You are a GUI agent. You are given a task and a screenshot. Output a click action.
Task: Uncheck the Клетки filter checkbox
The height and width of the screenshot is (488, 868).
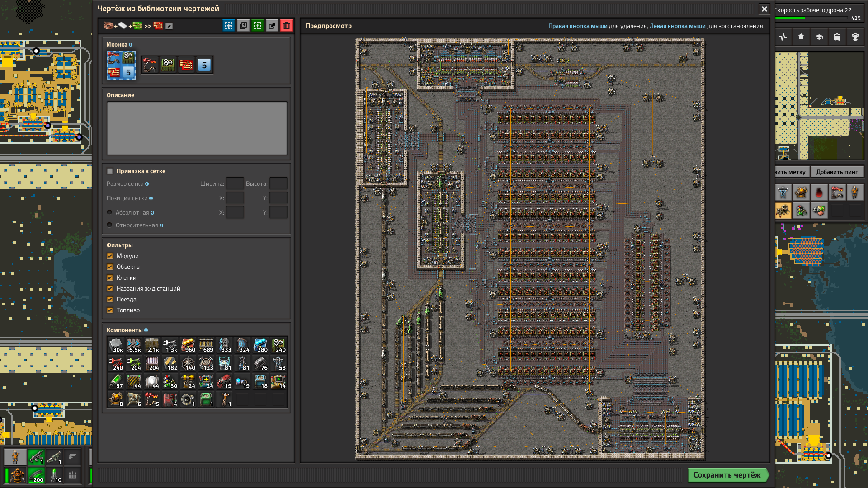pos(110,278)
